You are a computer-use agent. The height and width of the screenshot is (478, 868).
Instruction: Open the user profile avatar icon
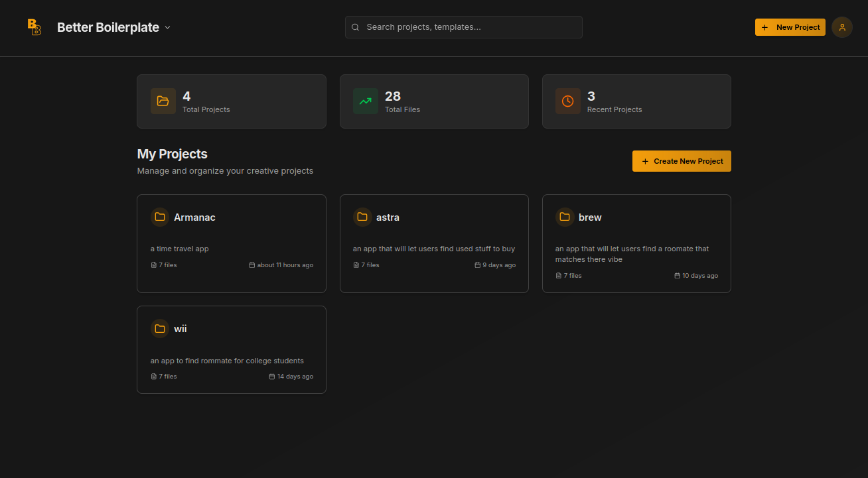point(841,27)
